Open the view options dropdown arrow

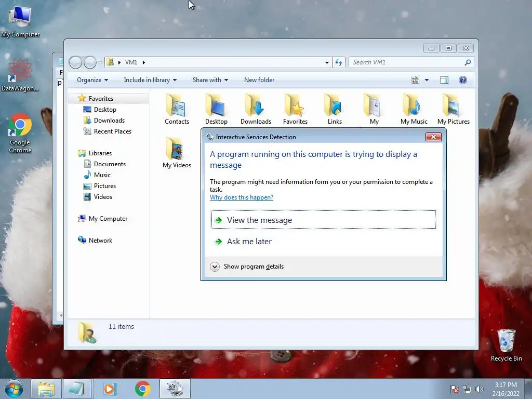(427, 80)
